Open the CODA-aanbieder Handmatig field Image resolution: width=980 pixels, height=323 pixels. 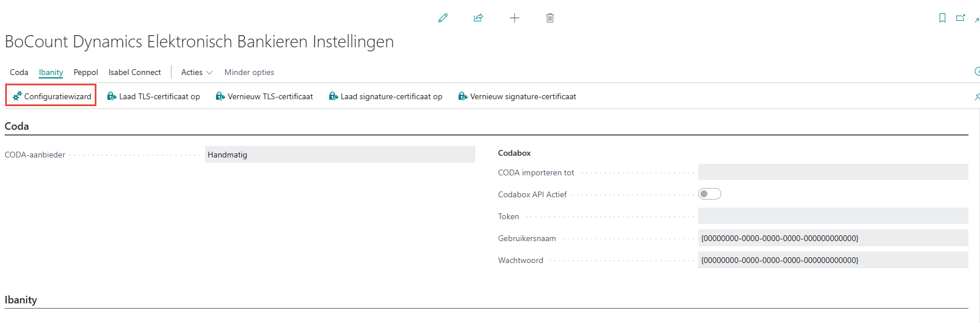[x=340, y=155]
